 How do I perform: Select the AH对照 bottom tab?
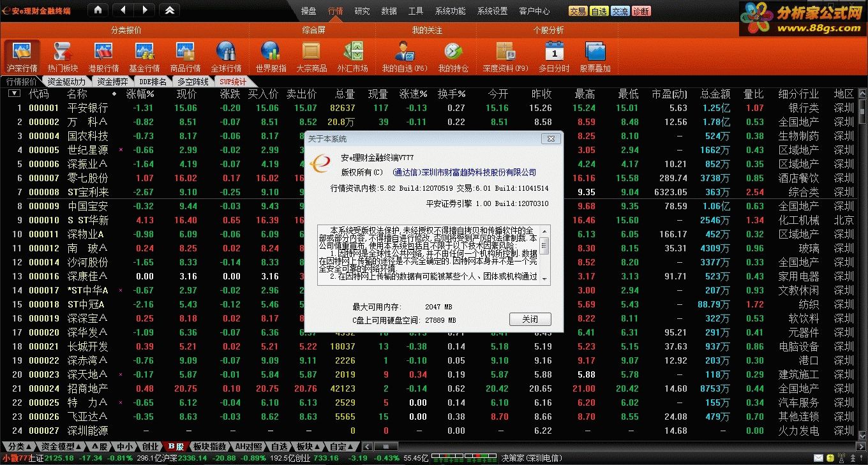coord(249,447)
